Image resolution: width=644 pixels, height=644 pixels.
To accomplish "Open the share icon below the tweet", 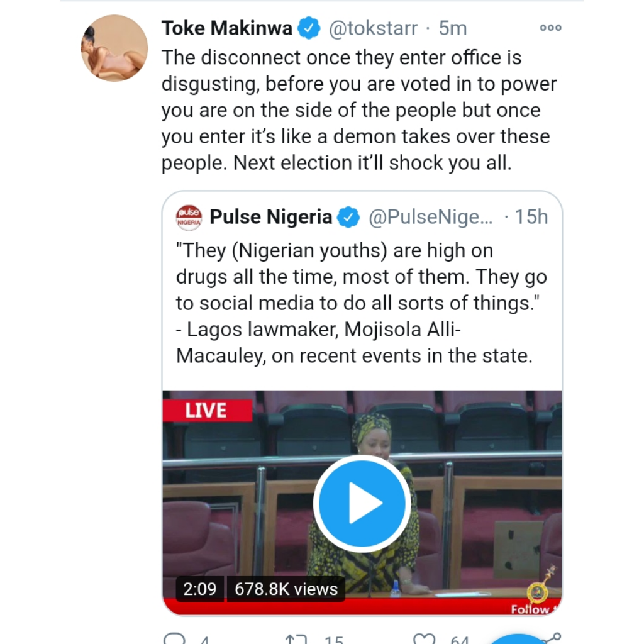I will coord(553,638).
